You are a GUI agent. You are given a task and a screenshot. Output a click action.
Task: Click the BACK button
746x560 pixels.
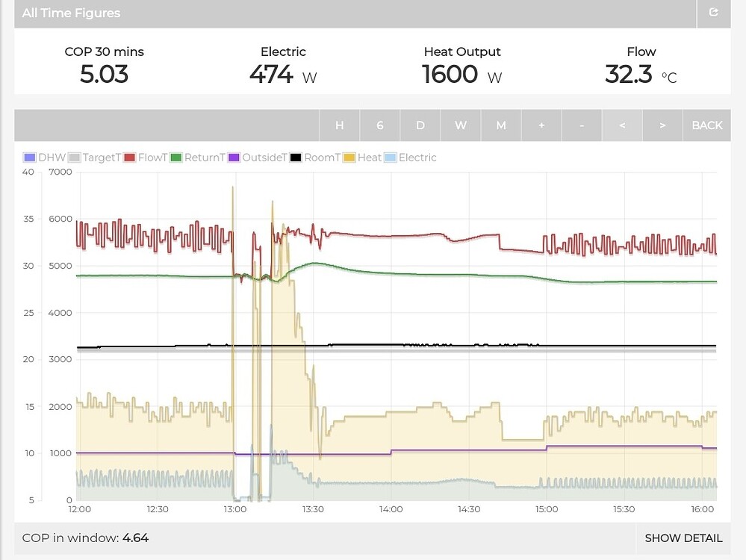(x=706, y=125)
